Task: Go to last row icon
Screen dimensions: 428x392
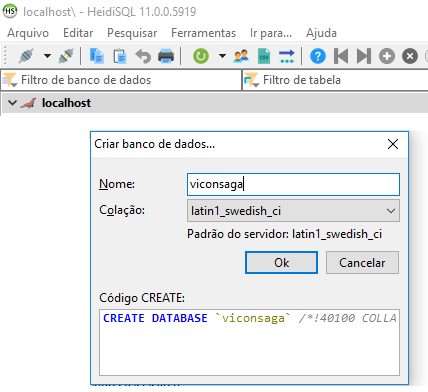Action: [364, 56]
